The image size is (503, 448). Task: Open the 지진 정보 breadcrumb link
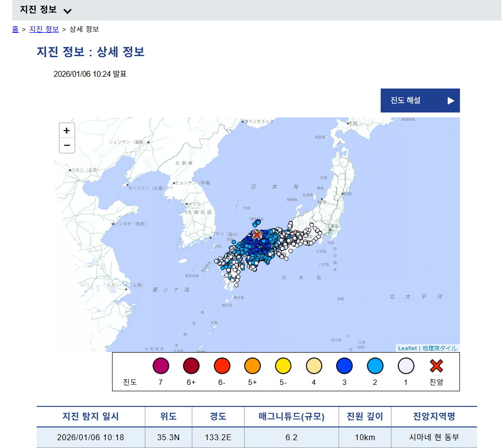44,29
